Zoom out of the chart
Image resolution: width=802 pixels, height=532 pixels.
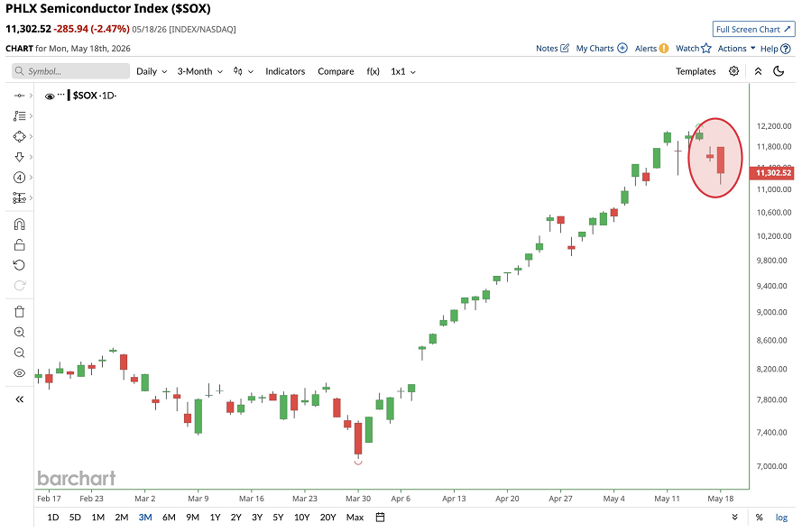(x=20, y=353)
